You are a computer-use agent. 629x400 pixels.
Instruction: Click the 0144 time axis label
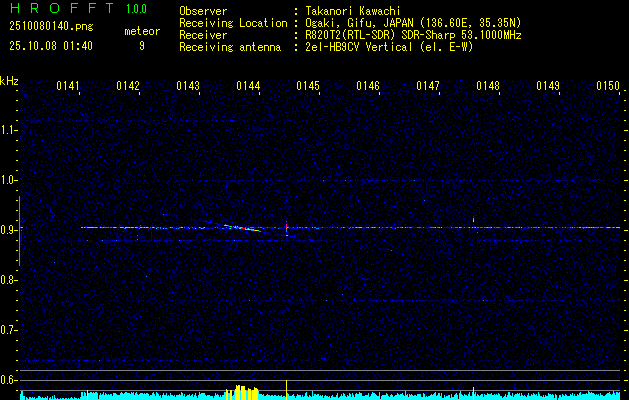pos(248,86)
